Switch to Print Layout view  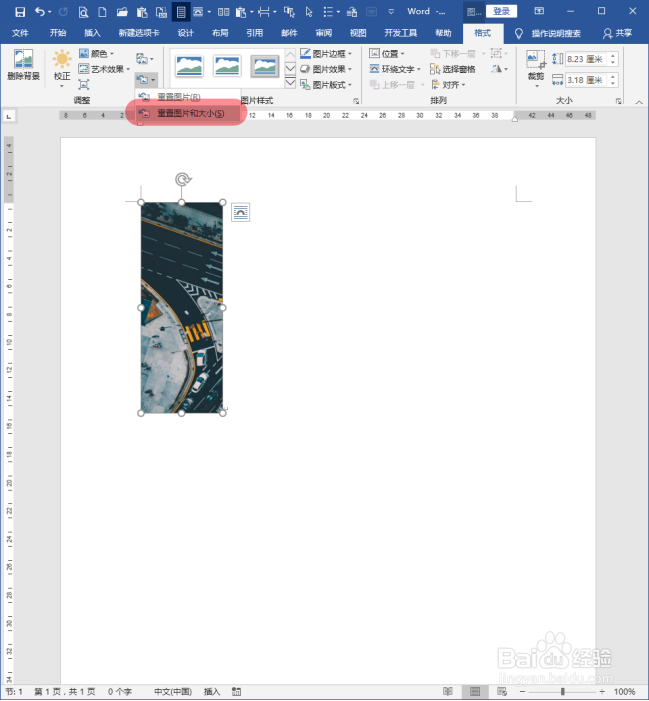(x=475, y=692)
